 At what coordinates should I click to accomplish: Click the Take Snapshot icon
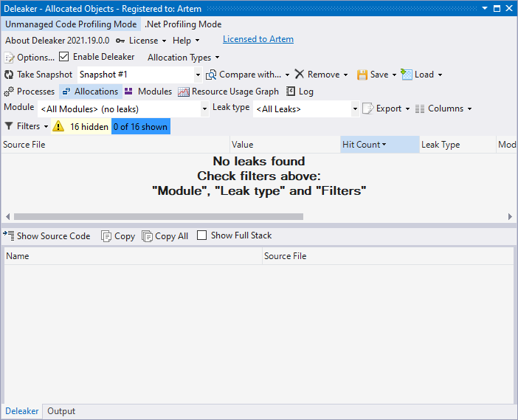click(10, 75)
